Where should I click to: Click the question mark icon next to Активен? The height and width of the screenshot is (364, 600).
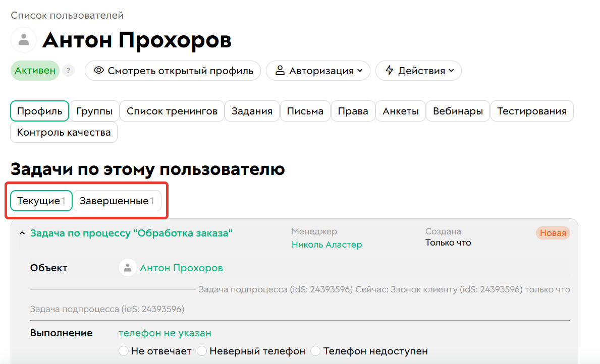(68, 71)
